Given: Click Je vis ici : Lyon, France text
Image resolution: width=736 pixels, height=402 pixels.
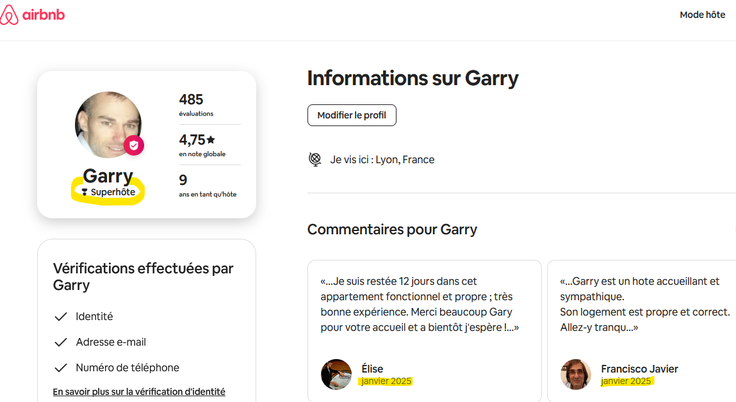Looking at the screenshot, I should click(x=382, y=160).
